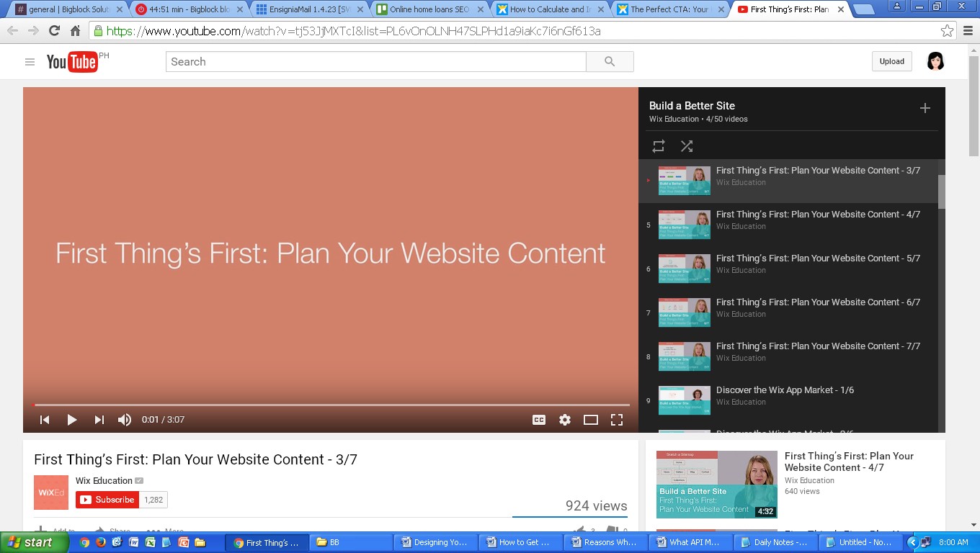Enter full screen mode
Viewport: 980px width, 553px height.
pyautogui.click(x=617, y=420)
